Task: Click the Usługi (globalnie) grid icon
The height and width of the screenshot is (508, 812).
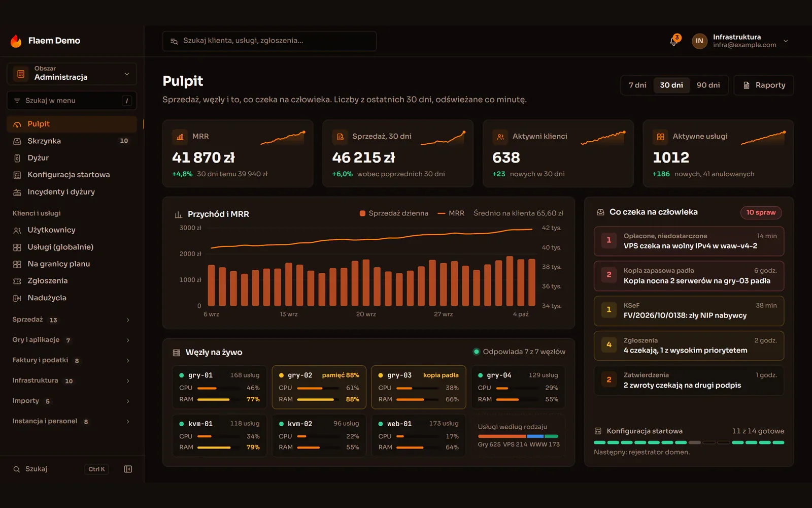Action: coord(17,247)
